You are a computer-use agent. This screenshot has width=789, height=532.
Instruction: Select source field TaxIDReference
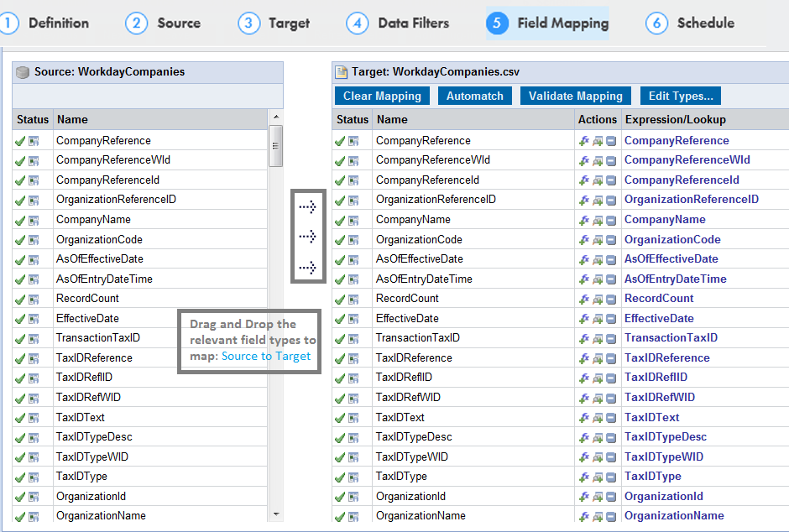pos(94,358)
